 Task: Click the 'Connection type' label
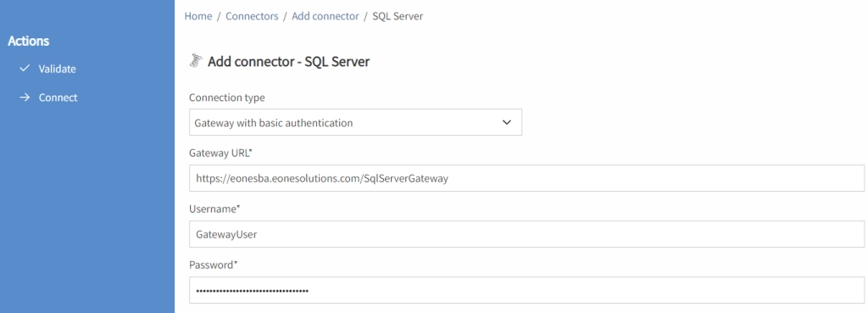click(227, 98)
